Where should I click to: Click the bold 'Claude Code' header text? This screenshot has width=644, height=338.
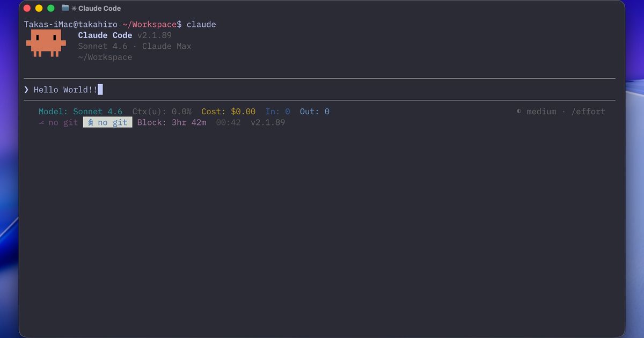click(105, 35)
